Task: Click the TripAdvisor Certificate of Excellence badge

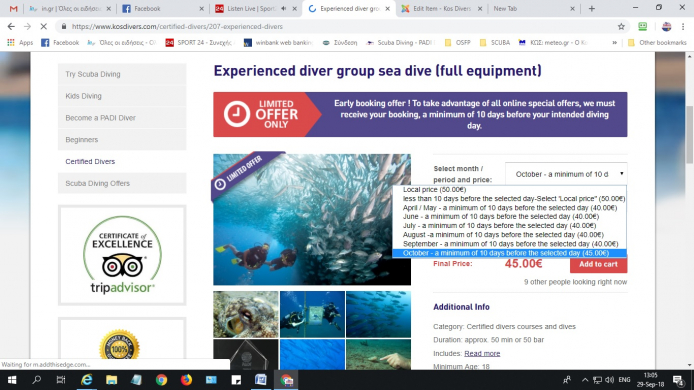Action: (x=122, y=255)
